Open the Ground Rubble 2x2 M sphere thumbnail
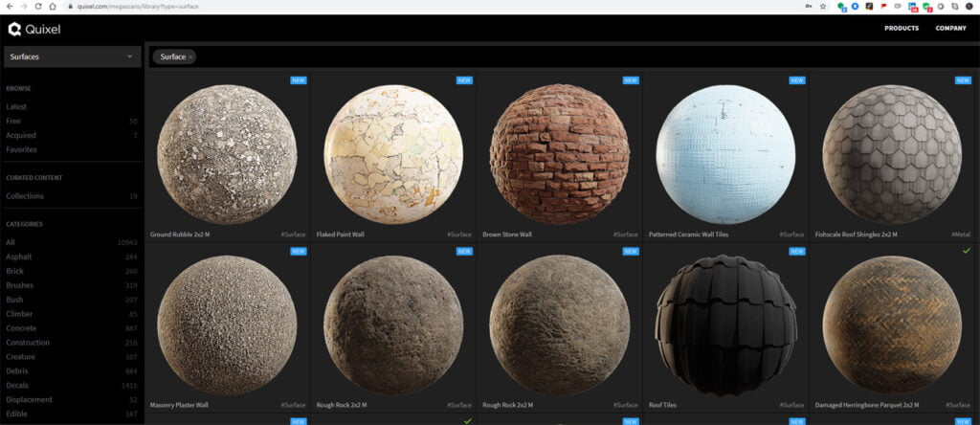The width and height of the screenshot is (980, 425). pos(227,154)
